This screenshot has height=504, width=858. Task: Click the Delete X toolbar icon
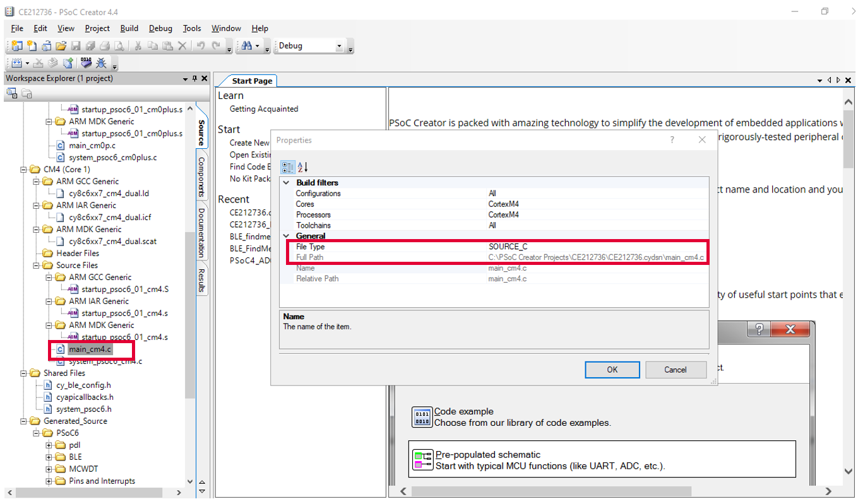[182, 45]
